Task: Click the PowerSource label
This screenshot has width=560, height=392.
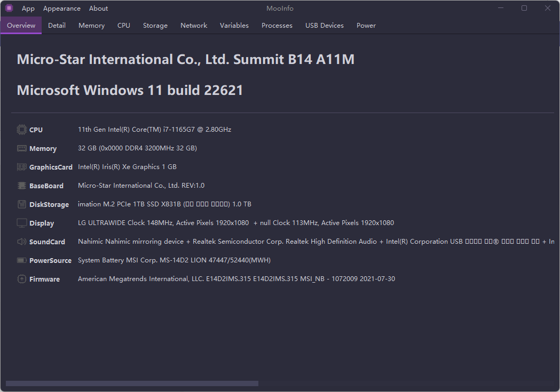Action: pos(50,260)
